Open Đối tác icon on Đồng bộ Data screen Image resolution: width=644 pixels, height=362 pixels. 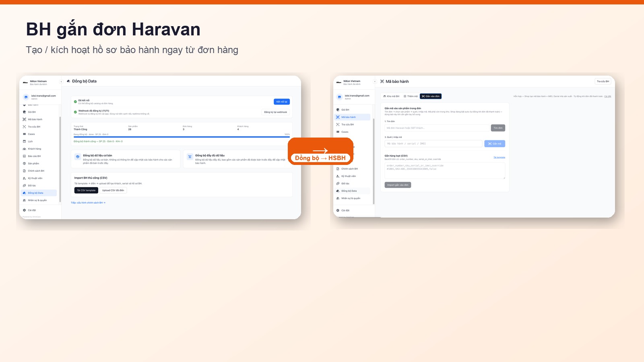24,185
